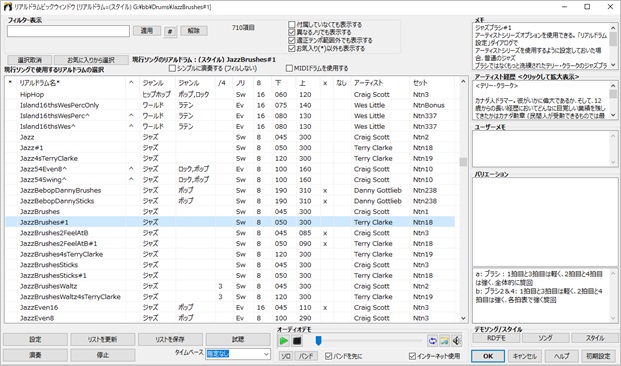
Task: Toggle シンプルに演奏する checkbox
Action: tap(172, 69)
